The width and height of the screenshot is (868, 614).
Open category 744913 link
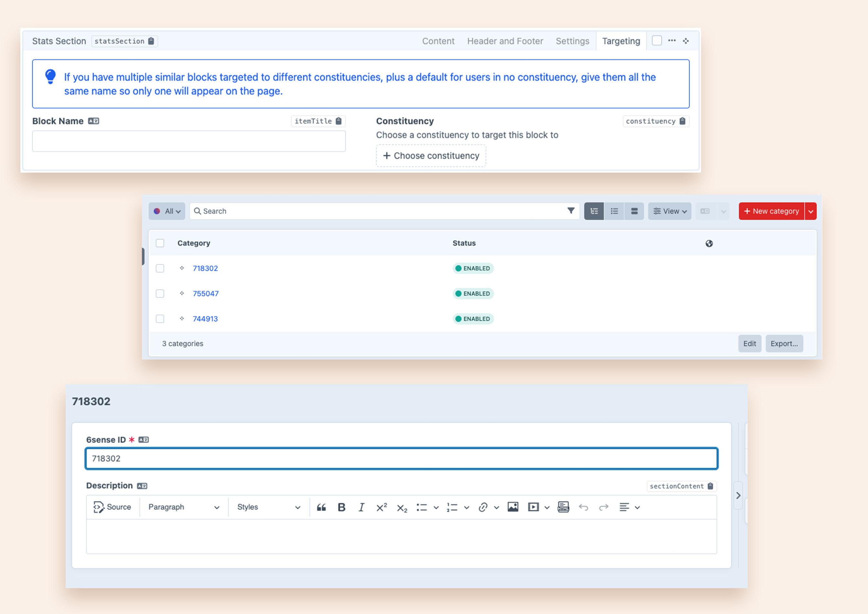[205, 319]
